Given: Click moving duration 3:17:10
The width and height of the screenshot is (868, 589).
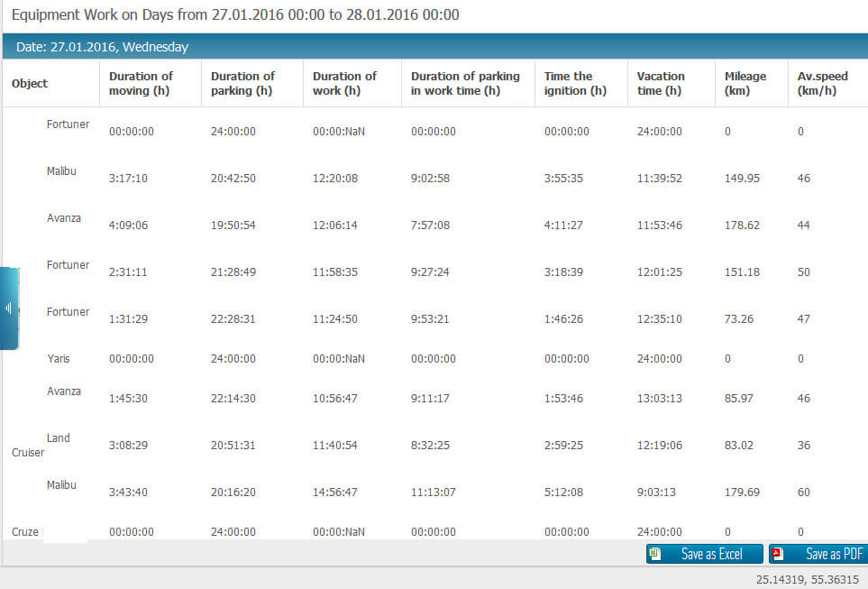Looking at the screenshot, I should click(x=128, y=179).
